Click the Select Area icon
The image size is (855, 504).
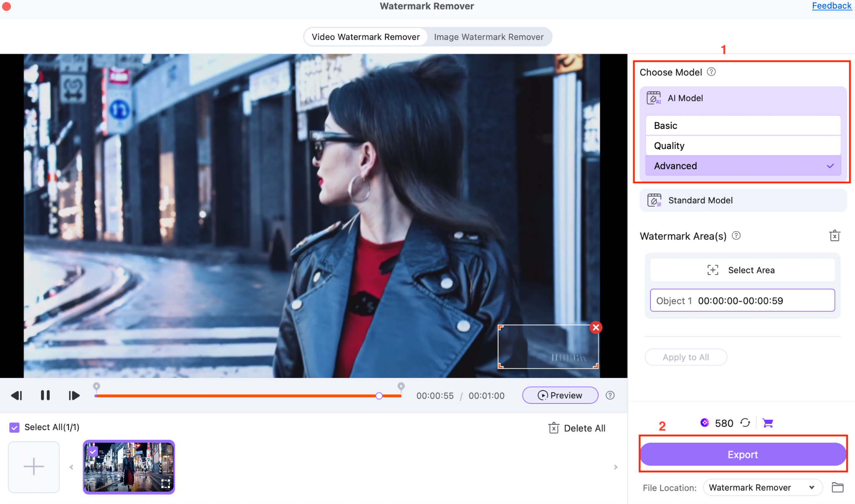click(713, 270)
